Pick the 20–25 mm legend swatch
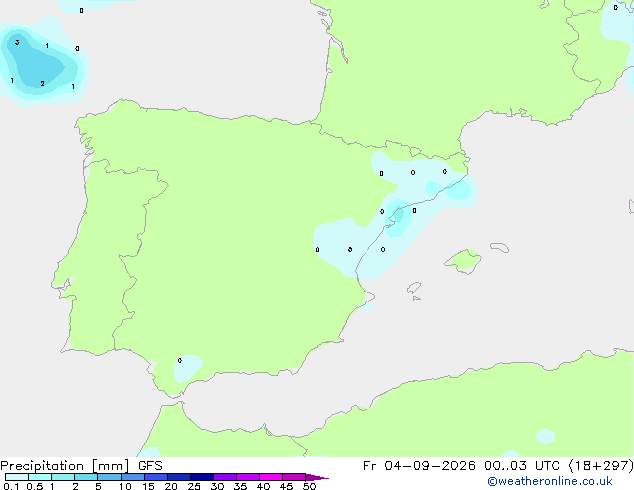The width and height of the screenshot is (634, 490). click(179, 477)
